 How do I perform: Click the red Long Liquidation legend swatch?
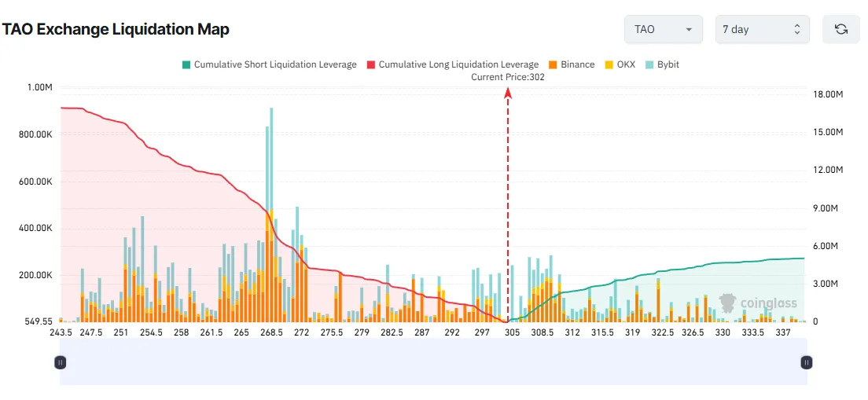coord(371,64)
